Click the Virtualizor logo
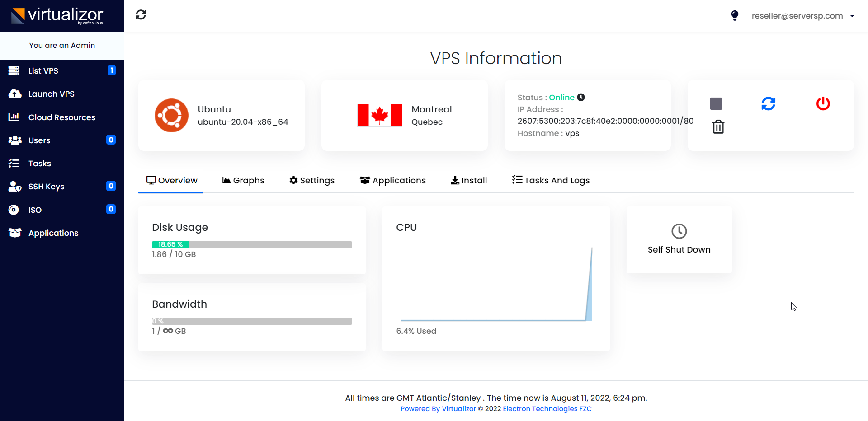868x421 pixels. click(x=57, y=16)
